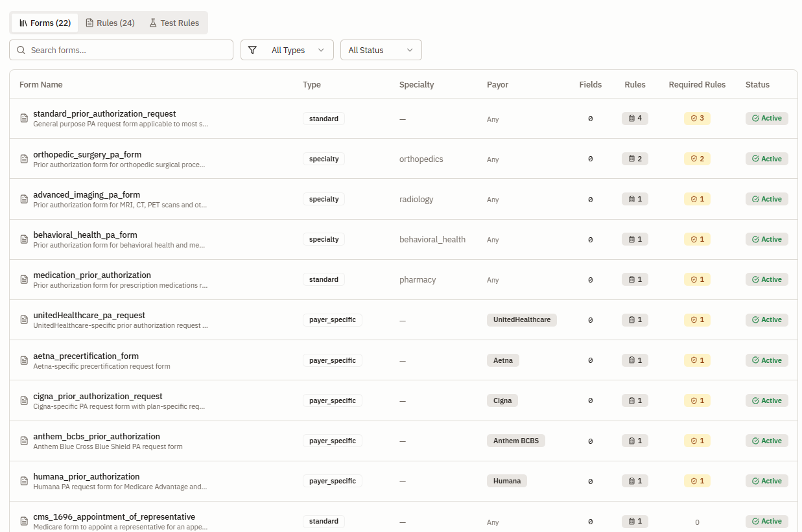Switch to the Test Rules tab
Screen dimensions: 802x532
pos(174,23)
